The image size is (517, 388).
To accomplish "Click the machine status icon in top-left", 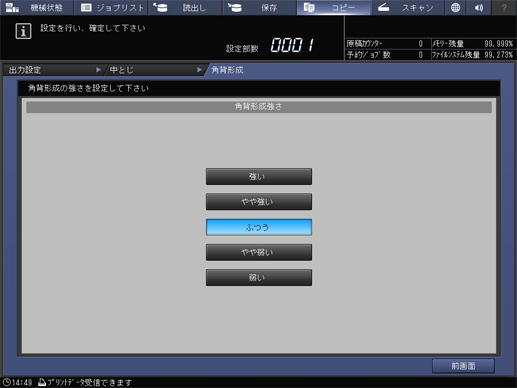I will tap(12, 7).
